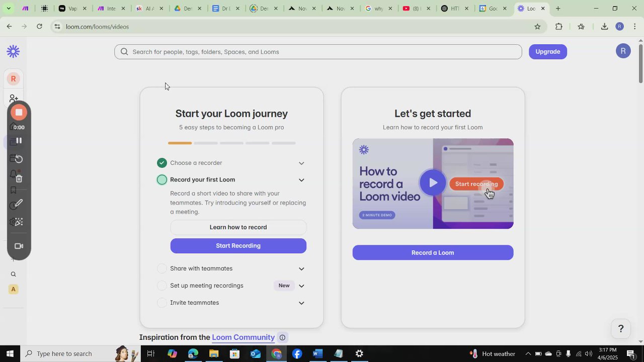
Task: Open File Explorer from the taskbar
Action: [x=214, y=353]
